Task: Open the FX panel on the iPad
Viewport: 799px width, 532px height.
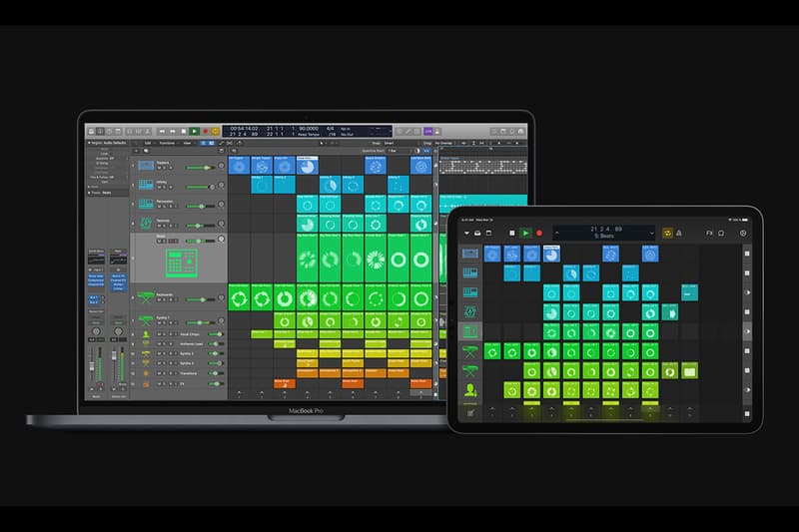Action: [710, 233]
